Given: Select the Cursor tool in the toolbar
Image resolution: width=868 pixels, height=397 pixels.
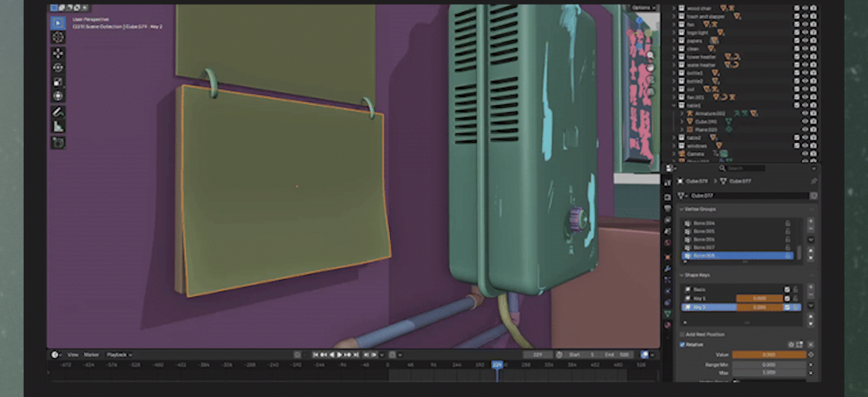Looking at the screenshot, I should [58, 37].
